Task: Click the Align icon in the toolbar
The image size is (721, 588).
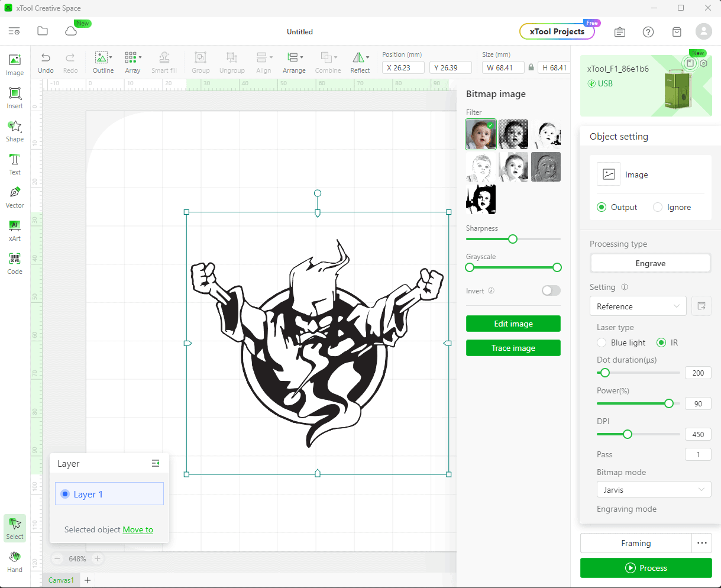Action: [x=264, y=62]
